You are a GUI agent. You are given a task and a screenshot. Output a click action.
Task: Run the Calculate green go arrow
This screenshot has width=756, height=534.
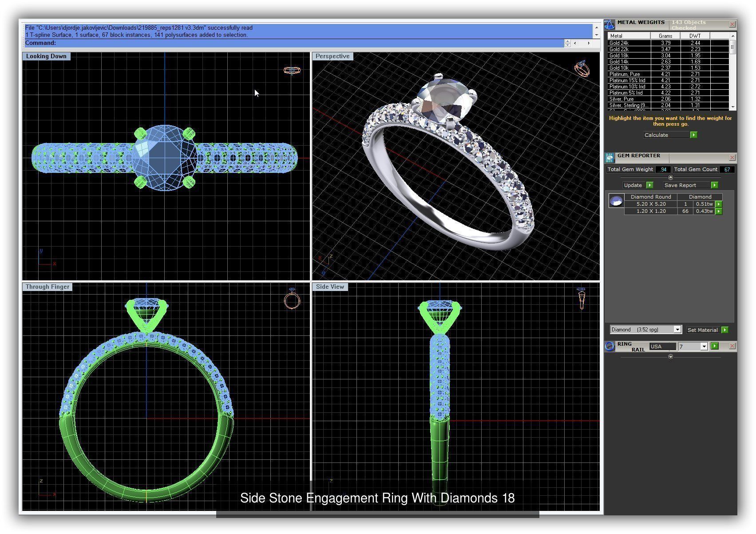[x=694, y=135]
